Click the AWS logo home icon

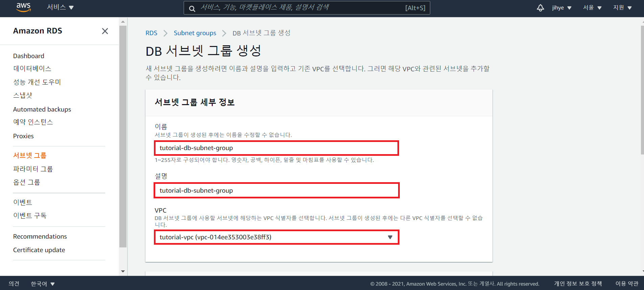(x=23, y=7)
